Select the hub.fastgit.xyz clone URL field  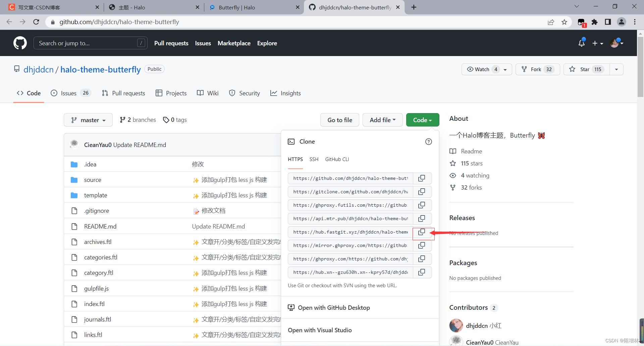click(x=351, y=232)
